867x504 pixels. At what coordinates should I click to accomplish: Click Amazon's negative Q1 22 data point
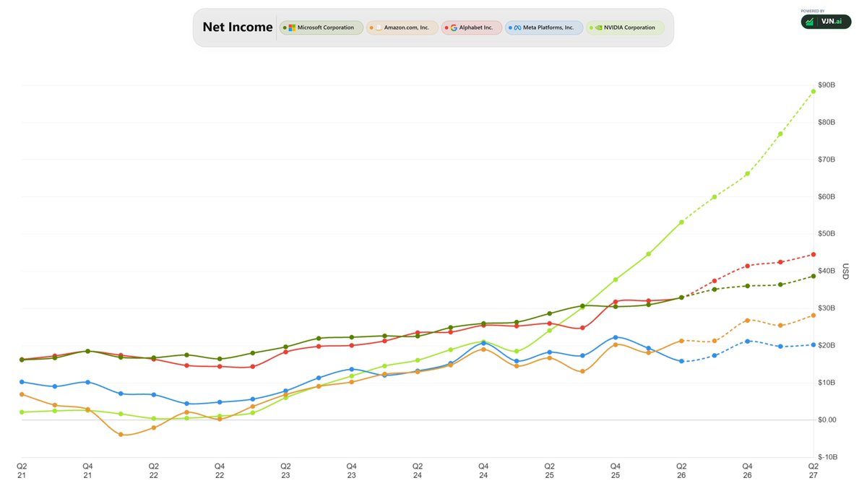pos(121,435)
